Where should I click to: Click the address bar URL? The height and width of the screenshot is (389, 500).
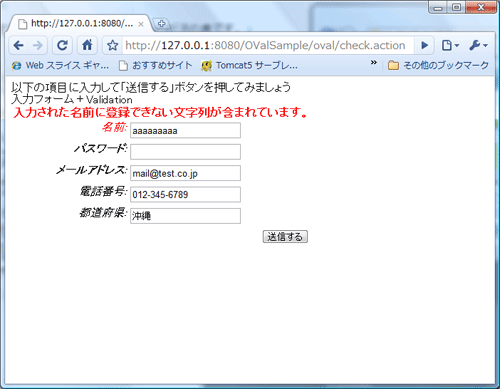(266, 45)
